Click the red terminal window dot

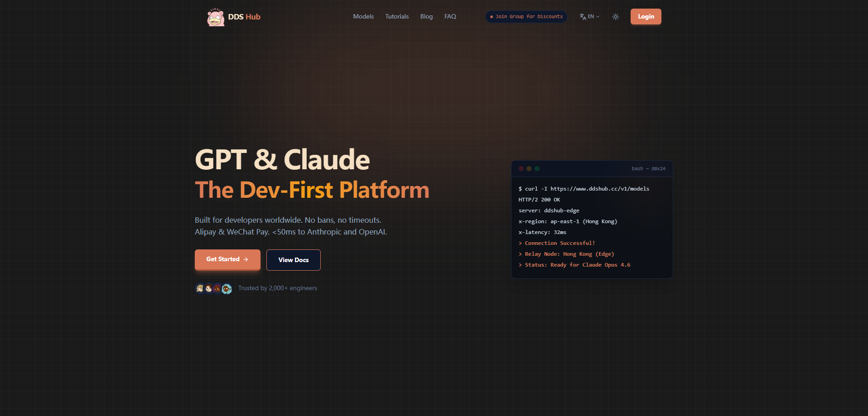point(521,168)
